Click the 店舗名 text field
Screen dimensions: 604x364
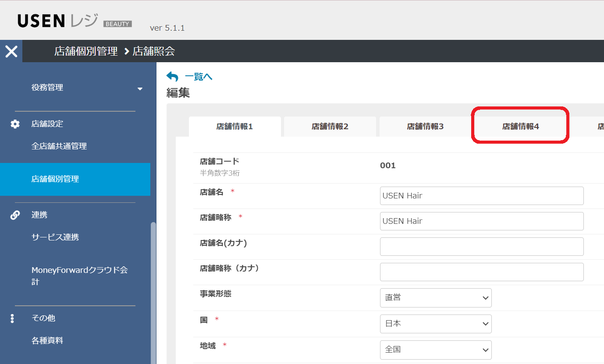pos(481,196)
